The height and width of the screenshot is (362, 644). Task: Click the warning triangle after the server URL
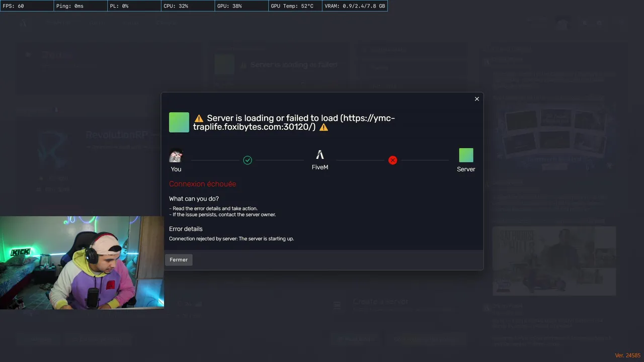pos(324,127)
